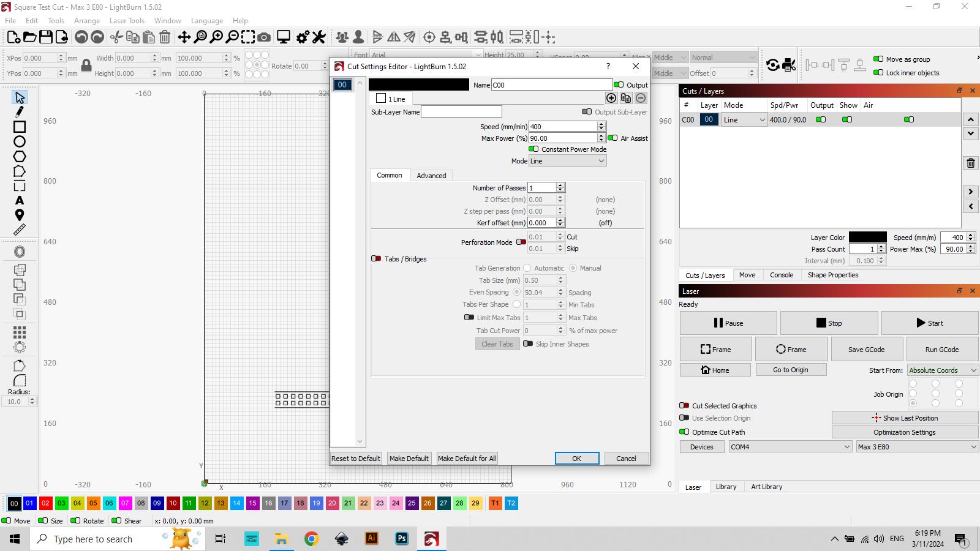This screenshot has width=980, height=551.
Task: Open Illustrator from the taskbar
Action: pos(372,539)
